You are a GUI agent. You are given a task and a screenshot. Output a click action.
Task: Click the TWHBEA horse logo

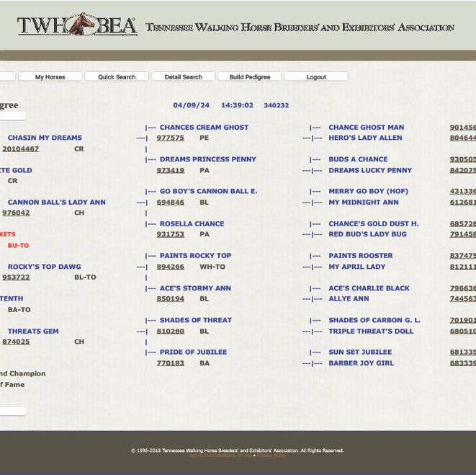point(77,25)
